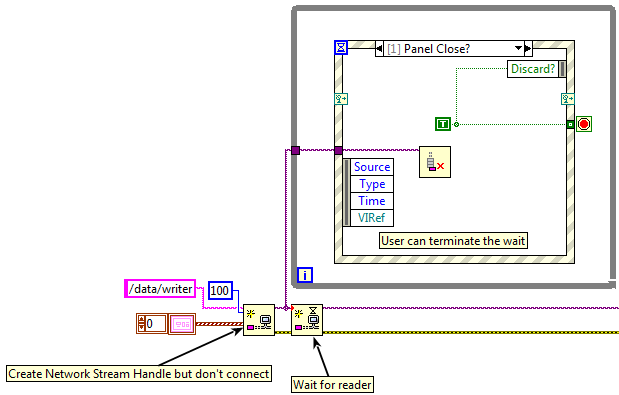Viewport: 619px width, 395px height.
Task: Click the left dynamic event registration terminal
Action: [341, 99]
